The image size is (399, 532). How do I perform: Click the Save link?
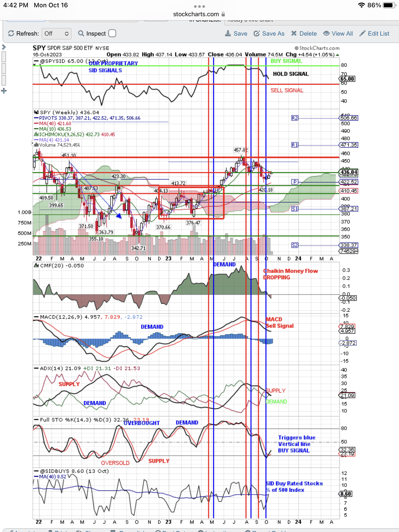pyautogui.click(x=236, y=34)
